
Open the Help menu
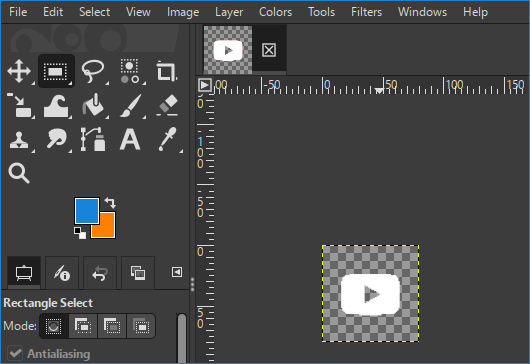pos(475,12)
